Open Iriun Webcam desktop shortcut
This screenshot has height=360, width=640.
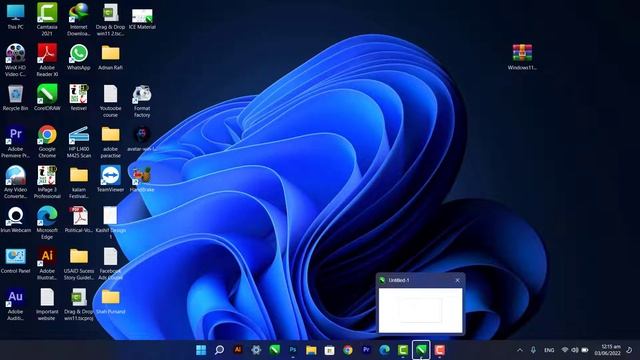pos(16,220)
